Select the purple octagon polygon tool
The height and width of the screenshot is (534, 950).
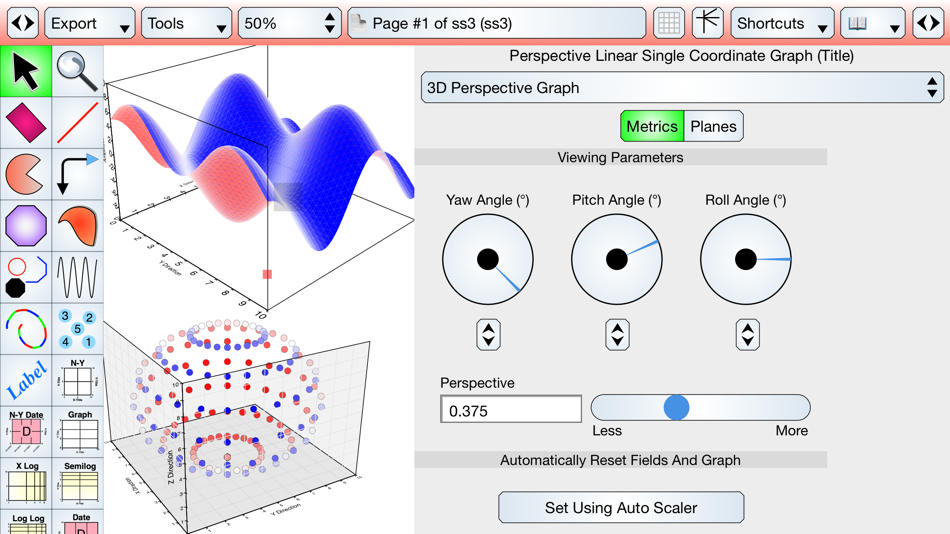[x=26, y=226]
